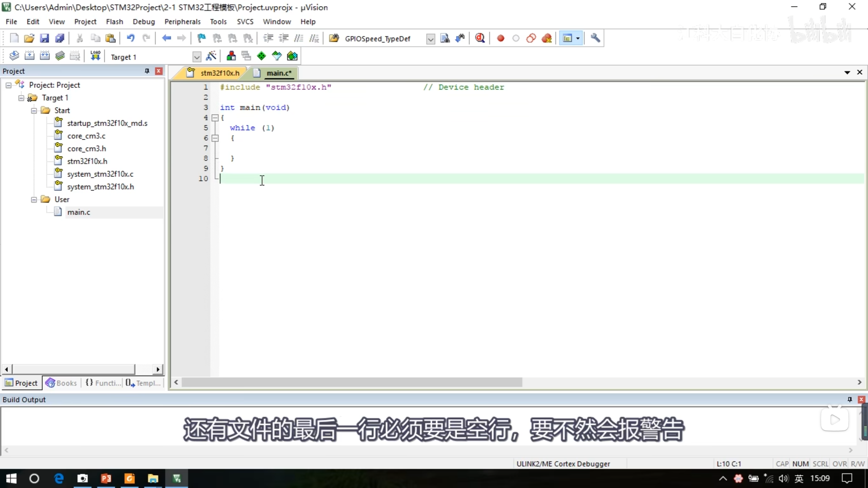This screenshot has width=868, height=488.
Task: Switch to the stm32f10x.h tab
Action: click(x=220, y=73)
